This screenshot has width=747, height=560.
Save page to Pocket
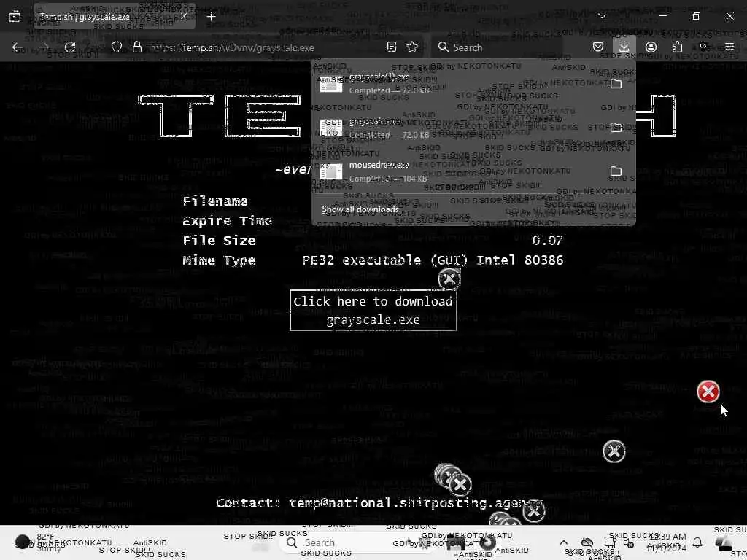point(598,47)
